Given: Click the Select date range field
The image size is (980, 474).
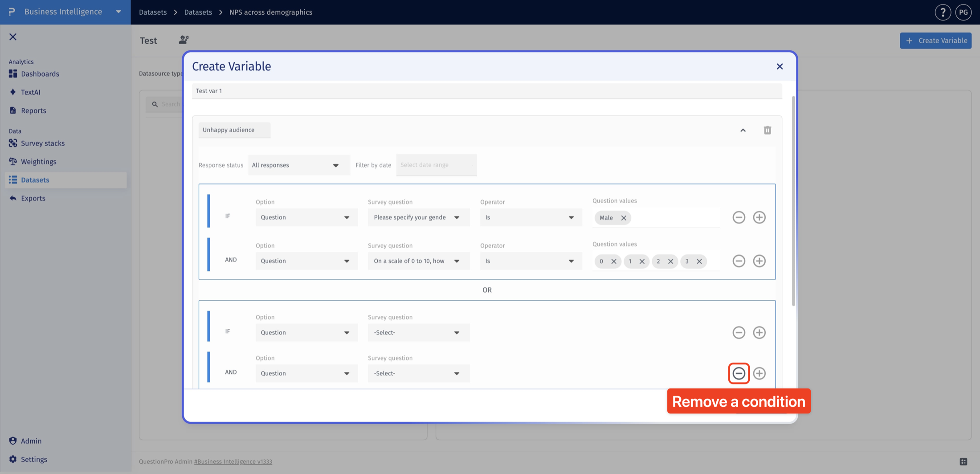Looking at the screenshot, I should coord(437,165).
